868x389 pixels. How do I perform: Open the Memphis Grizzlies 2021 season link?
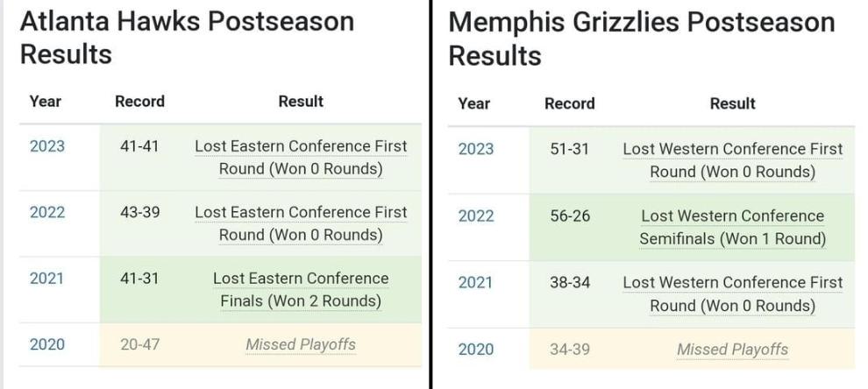click(x=475, y=282)
